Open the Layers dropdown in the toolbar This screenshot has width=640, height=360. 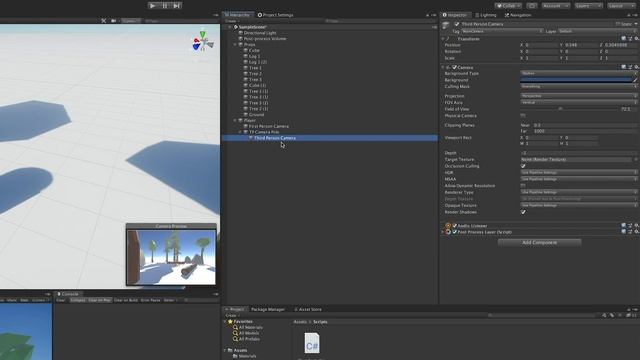(x=588, y=6)
